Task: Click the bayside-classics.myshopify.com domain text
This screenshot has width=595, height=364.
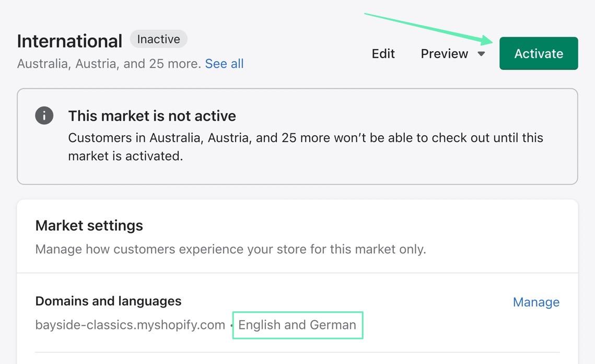Action: pyautogui.click(x=130, y=325)
